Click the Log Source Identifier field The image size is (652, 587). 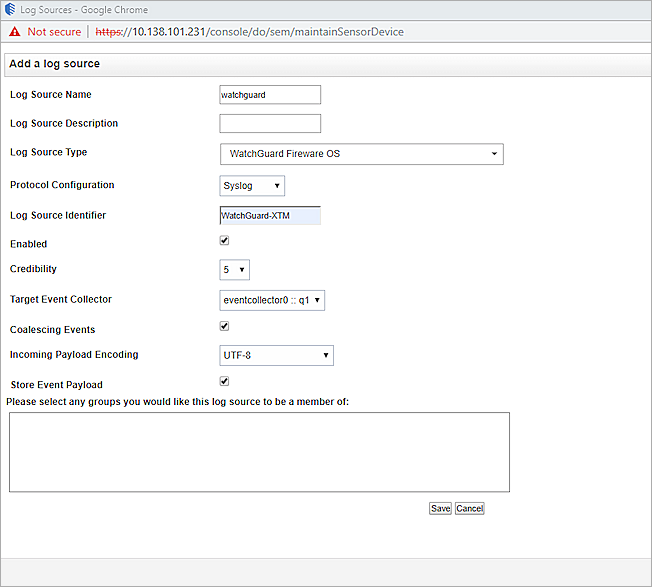pyautogui.click(x=270, y=216)
